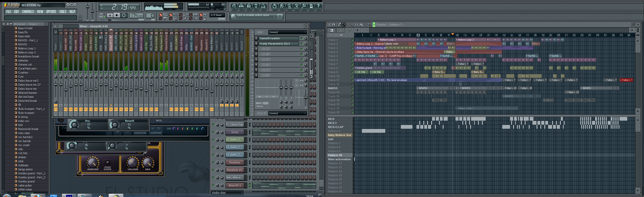The height and width of the screenshot is (197, 644).
Task: Disable the CamelCrusher effect slot
Action: (x=301, y=38)
